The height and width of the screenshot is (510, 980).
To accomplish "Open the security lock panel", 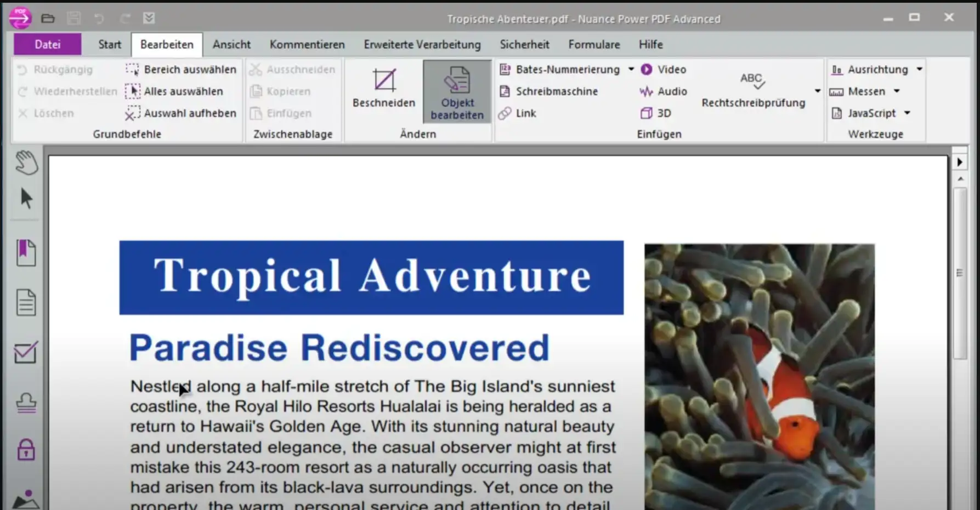I will click(26, 450).
